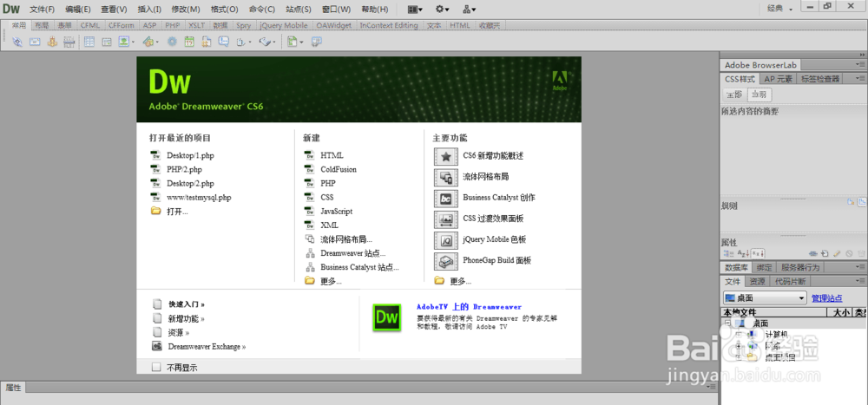Viewport: 868px width, 405px height.
Task: Open the Media dropdown arrow
Action: pyautogui.click(x=157, y=42)
